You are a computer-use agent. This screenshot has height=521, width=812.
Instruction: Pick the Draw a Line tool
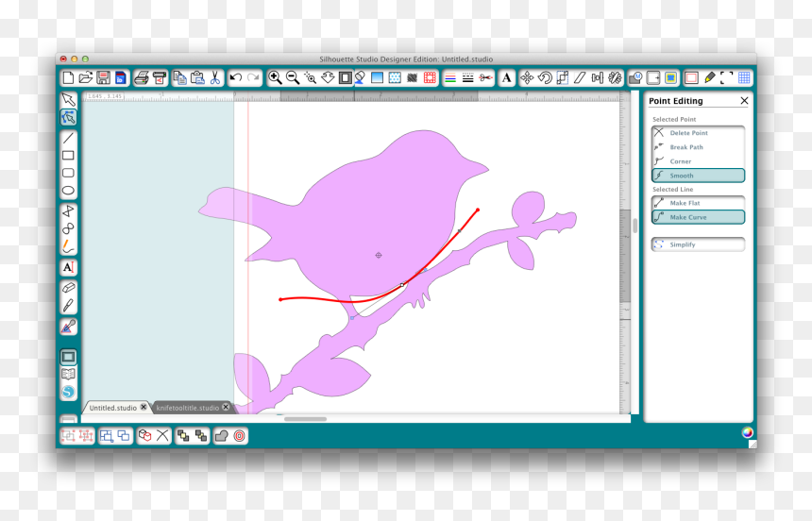(68, 138)
